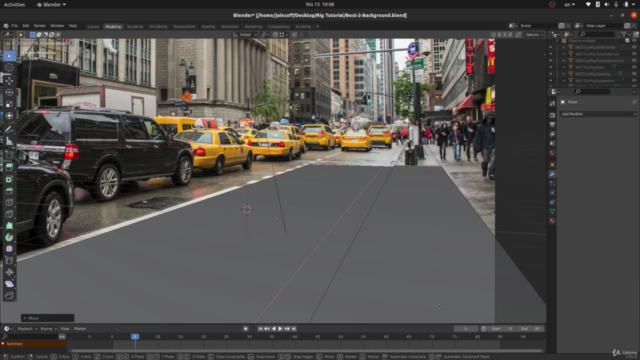Switch to the Shading workspace tab
The width and height of the screenshot is (640, 360).
(x=208, y=27)
